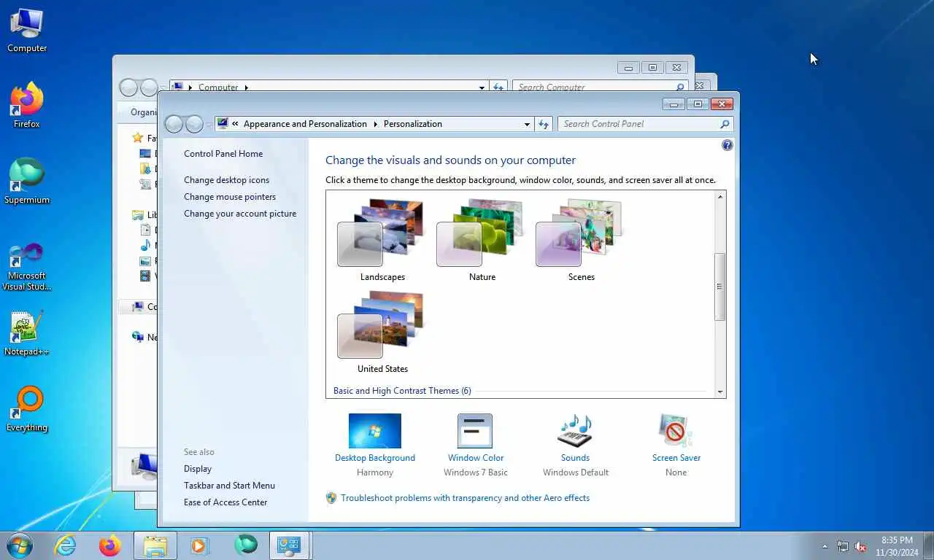Screen dimensions: 934x560
Task: Click the Window Color text link
Action: [x=476, y=458]
